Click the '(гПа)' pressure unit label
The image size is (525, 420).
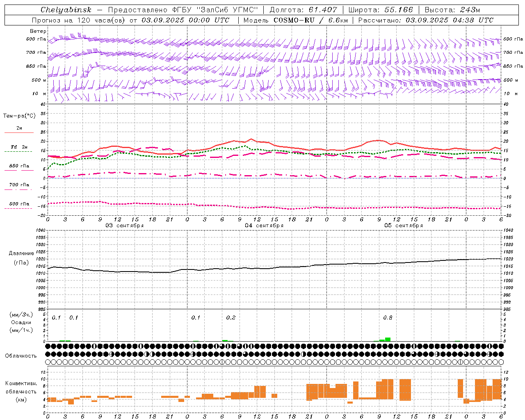(21, 263)
